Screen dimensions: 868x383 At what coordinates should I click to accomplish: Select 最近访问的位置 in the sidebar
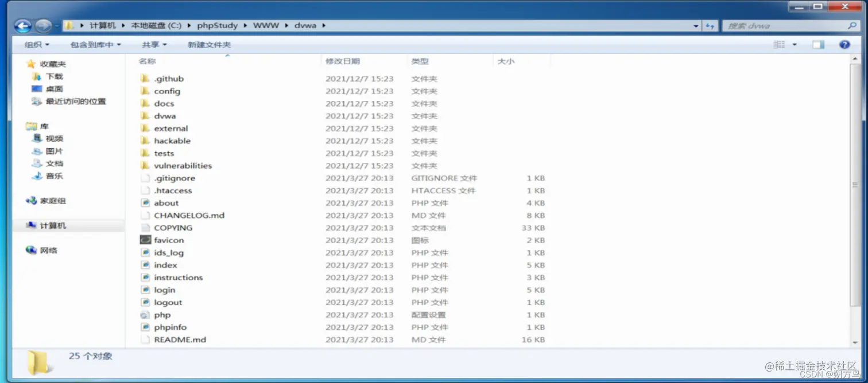[76, 101]
